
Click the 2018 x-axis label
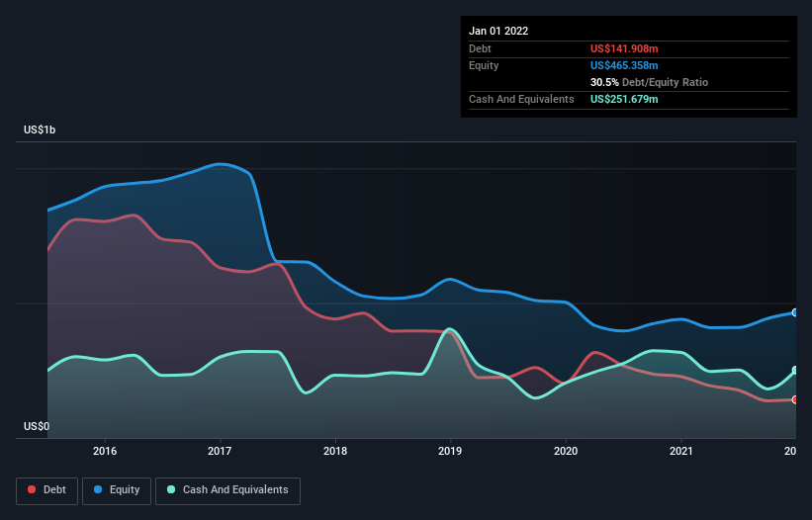[335, 451]
